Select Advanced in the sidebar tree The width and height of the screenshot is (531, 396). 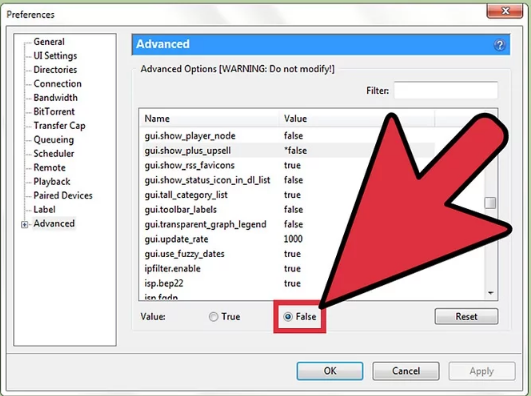(x=54, y=224)
